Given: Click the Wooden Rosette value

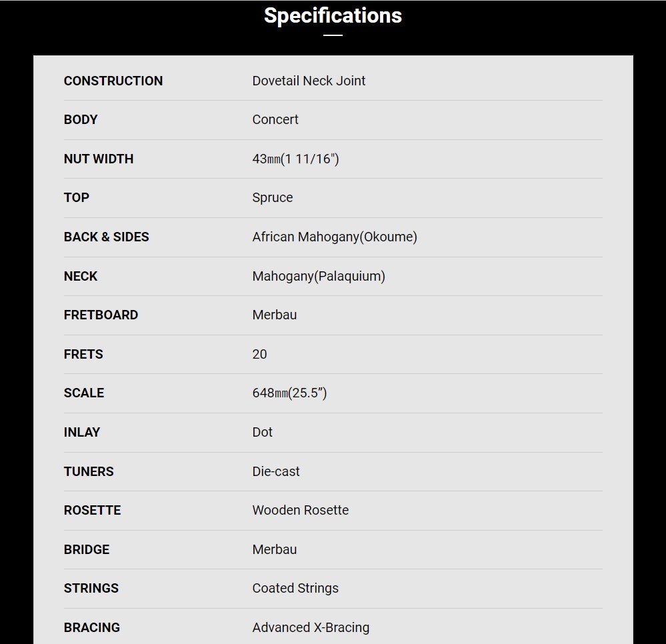Looking at the screenshot, I should click(x=300, y=510).
